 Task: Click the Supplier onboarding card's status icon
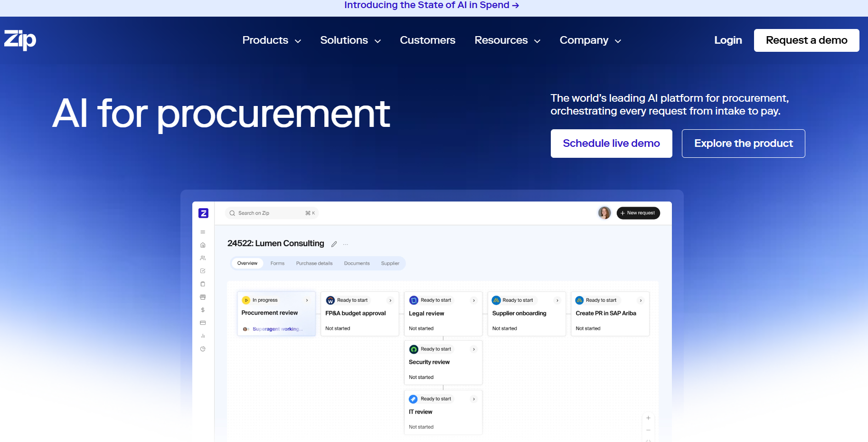pos(496,300)
